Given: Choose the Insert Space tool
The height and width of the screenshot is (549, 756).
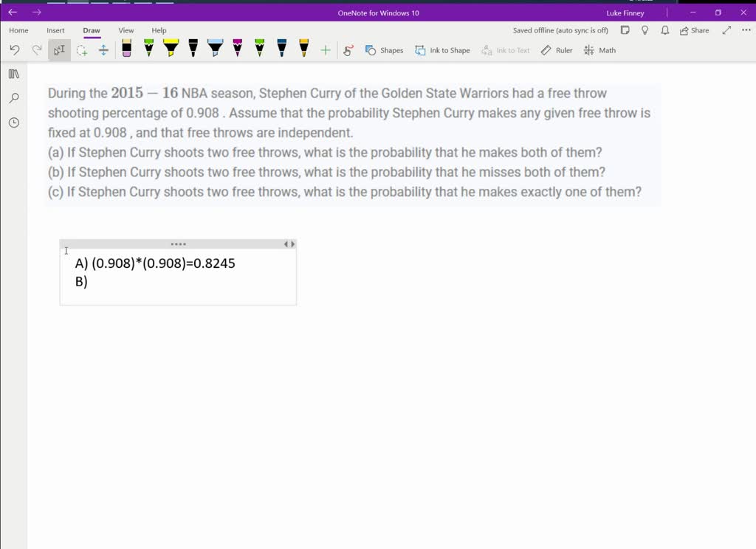Looking at the screenshot, I should click(103, 50).
